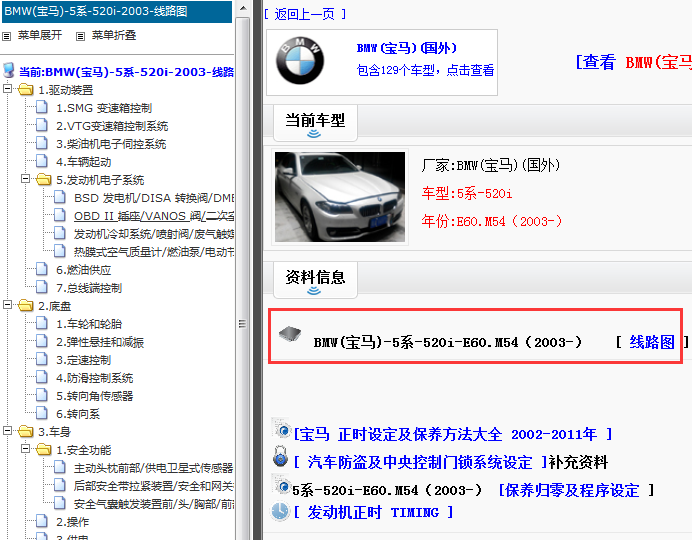Click the 年份:E60.M54 (2003-) text

(x=492, y=221)
